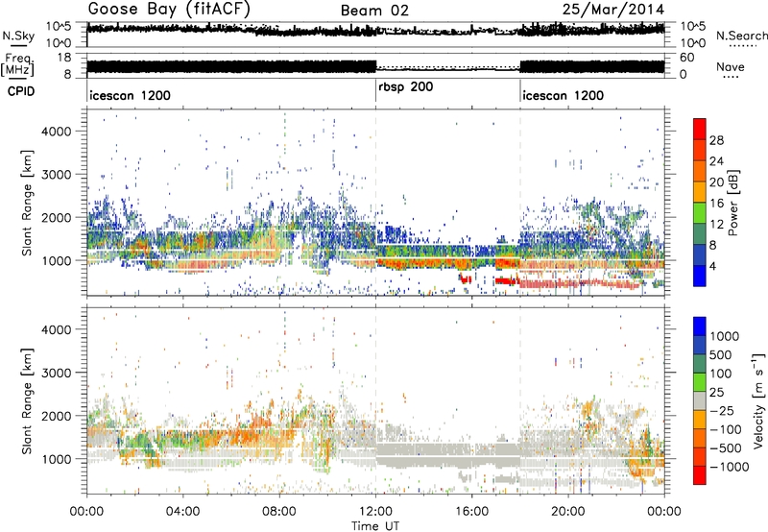The height and width of the screenshot is (532, 768).
Task: Click the "4" Power colorbar tick label
Action: [x=714, y=267]
